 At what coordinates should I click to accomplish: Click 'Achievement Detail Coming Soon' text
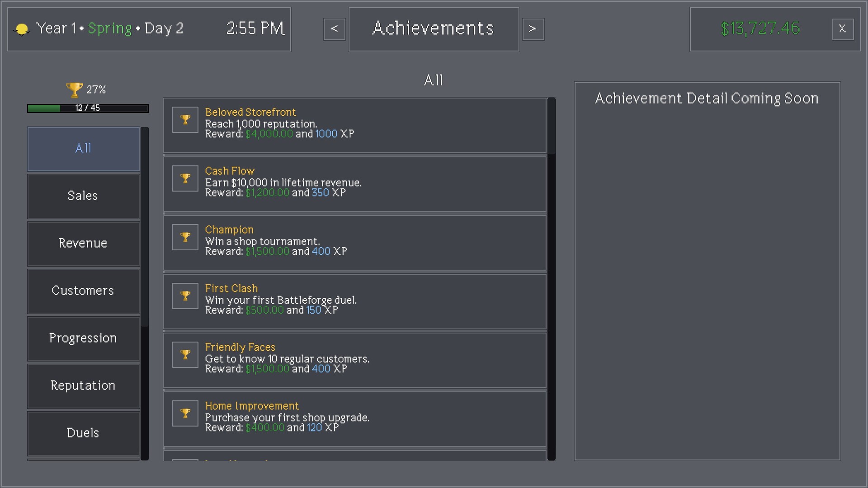[x=707, y=99]
